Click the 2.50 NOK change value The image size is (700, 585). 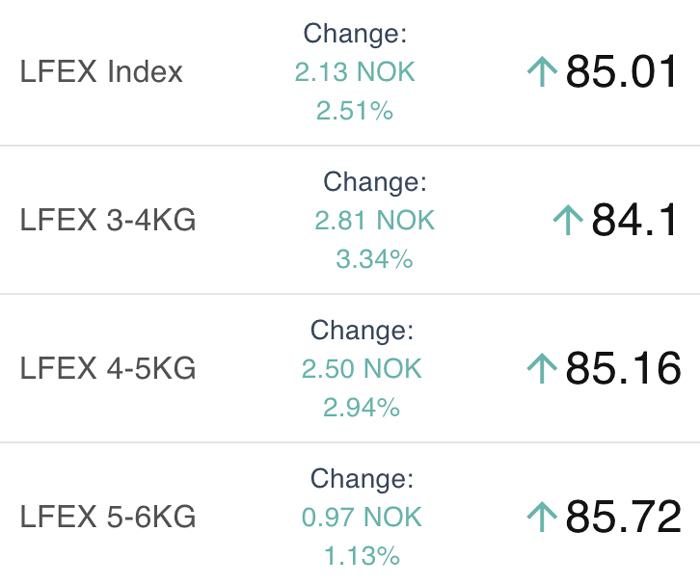(362, 368)
